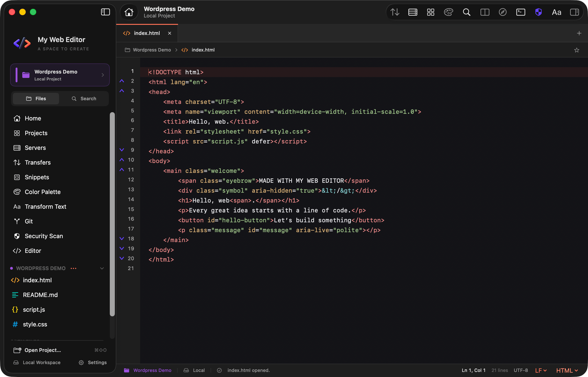Viewport: 588px width, 377px height.
Task: Open the LF line ending dropdown
Action: (540, 370)
